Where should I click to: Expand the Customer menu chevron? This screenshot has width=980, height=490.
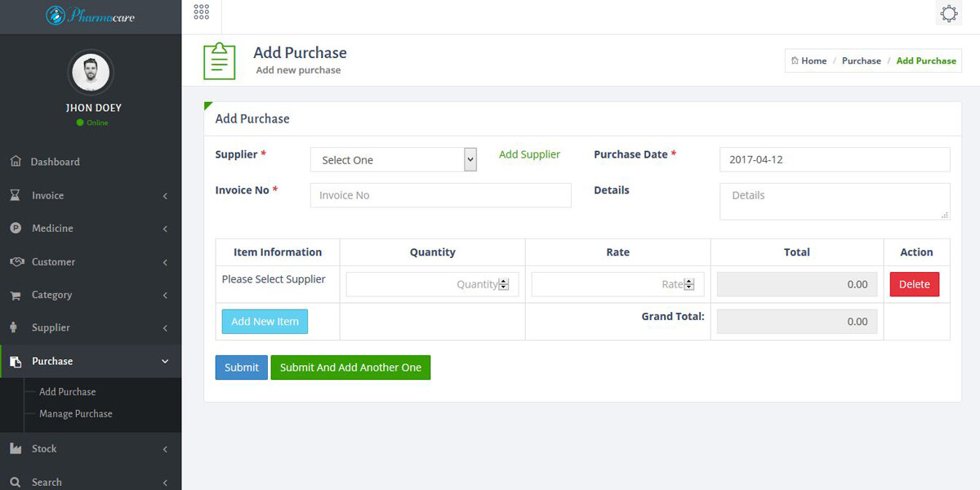coord(165,262)
